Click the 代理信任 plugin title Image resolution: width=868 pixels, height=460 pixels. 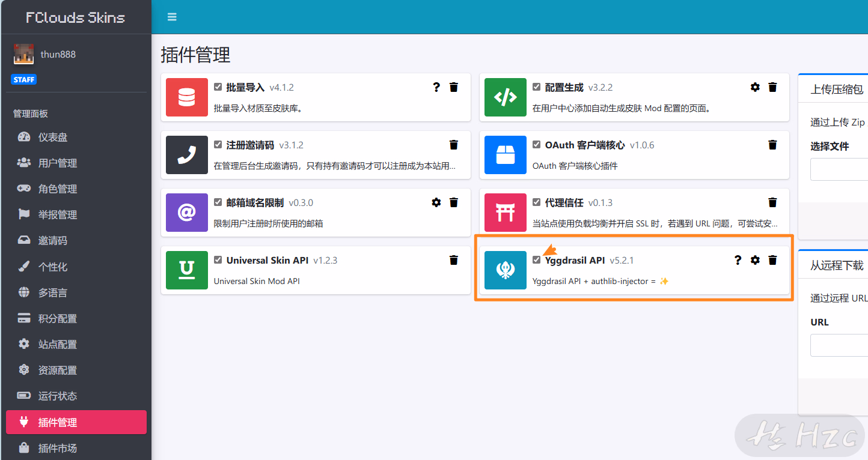coord(564,202)
